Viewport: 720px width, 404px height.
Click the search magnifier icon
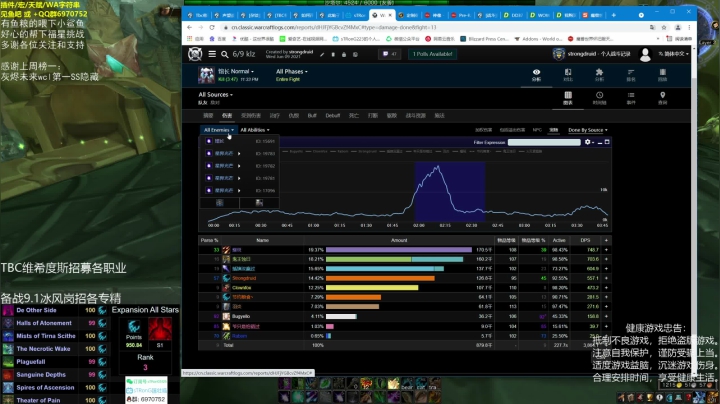[x=225, y=54]
